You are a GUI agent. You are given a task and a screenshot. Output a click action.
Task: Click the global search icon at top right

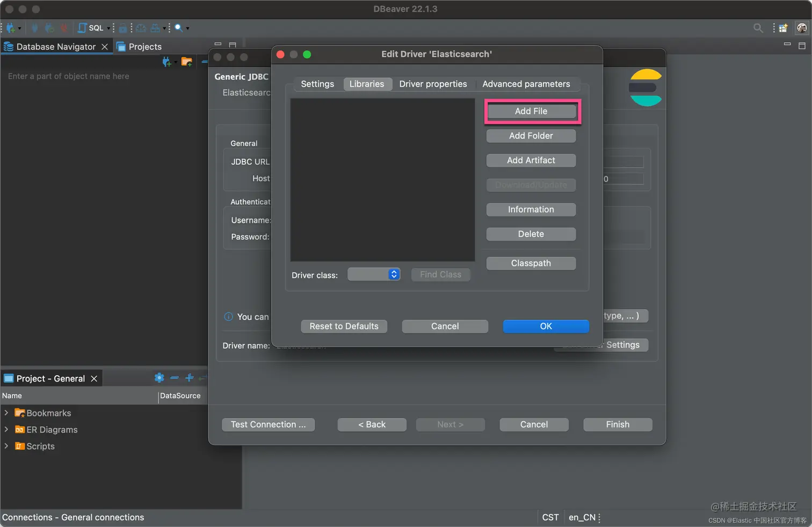pos(758,28)
